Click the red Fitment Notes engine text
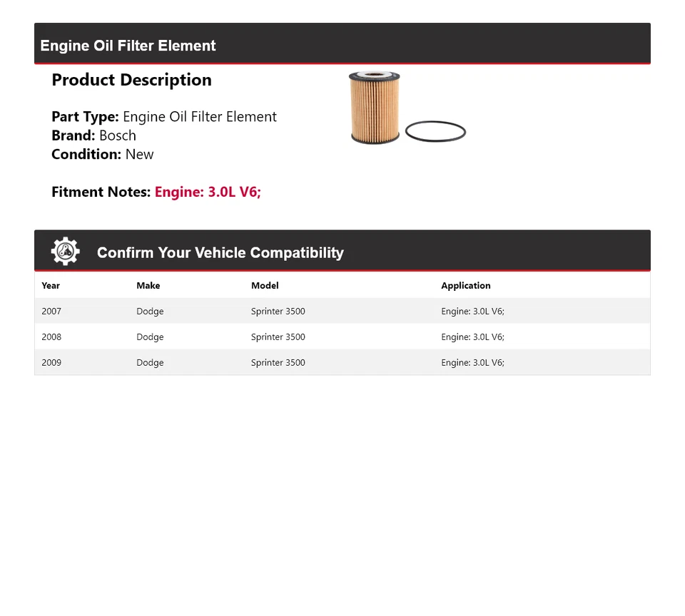Screen dimensions: 685x616 [x=208, y=192]
